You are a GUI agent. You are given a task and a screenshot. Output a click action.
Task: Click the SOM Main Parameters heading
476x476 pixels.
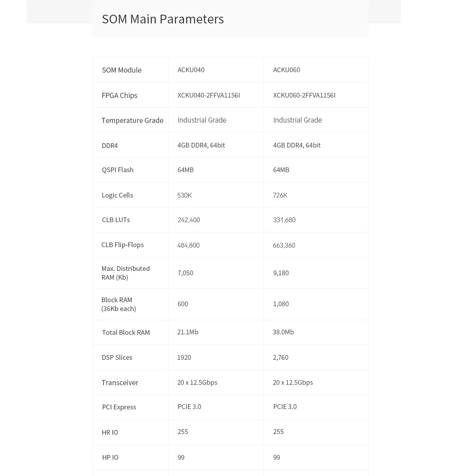163,19
